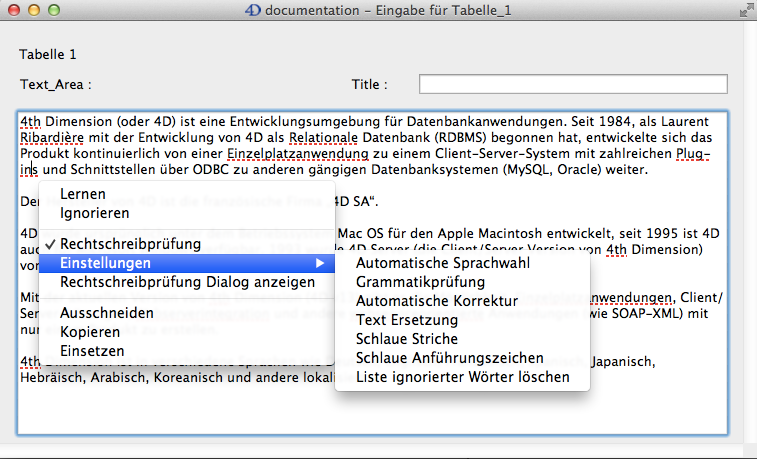Click into the Title input field

(x=572, y=84)
